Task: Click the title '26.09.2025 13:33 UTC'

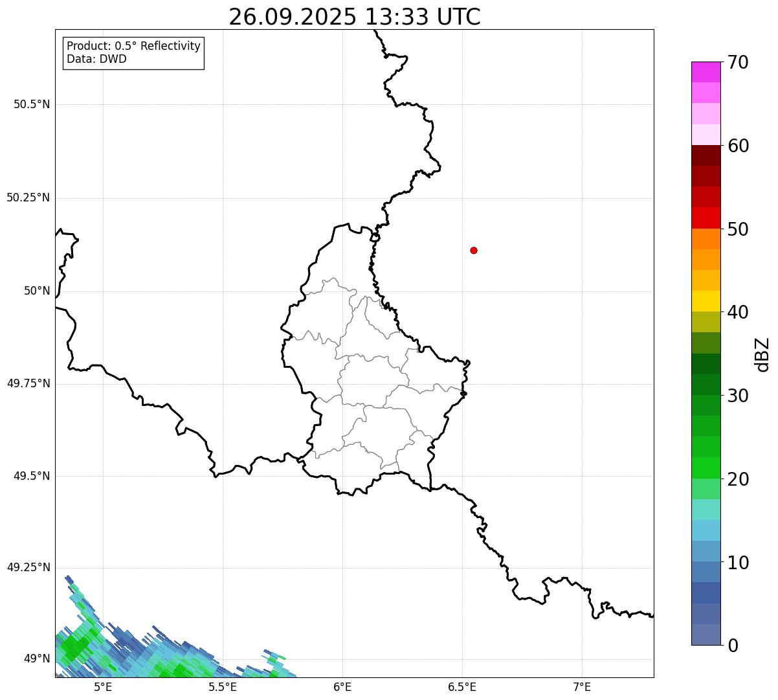Action: [355, 17]
